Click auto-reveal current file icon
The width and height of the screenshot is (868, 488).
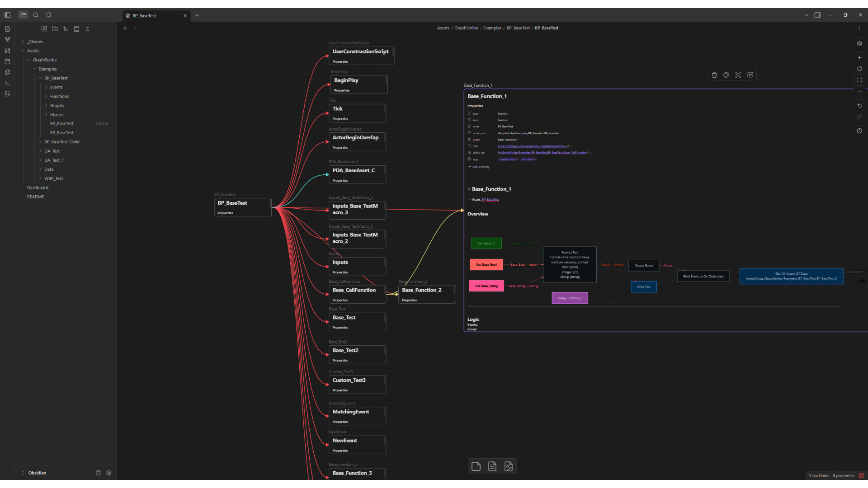click(x=76, y=29)
